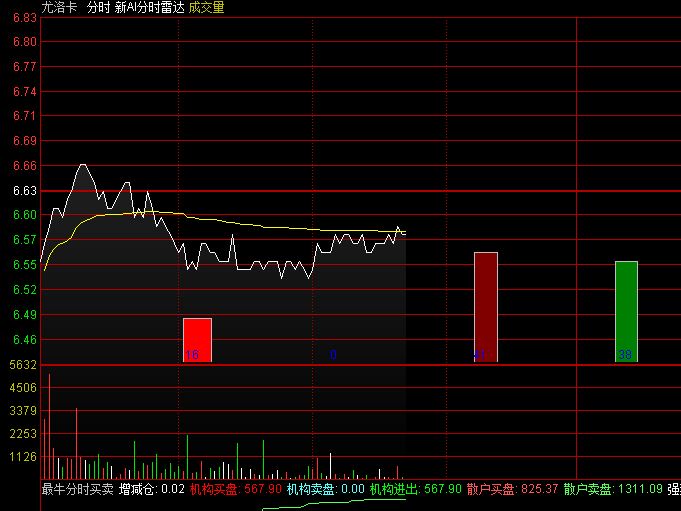681x511 pixels.
Task: Click the 6.69 price axis label
Action: pyautogui.click(x=25, y=141)
